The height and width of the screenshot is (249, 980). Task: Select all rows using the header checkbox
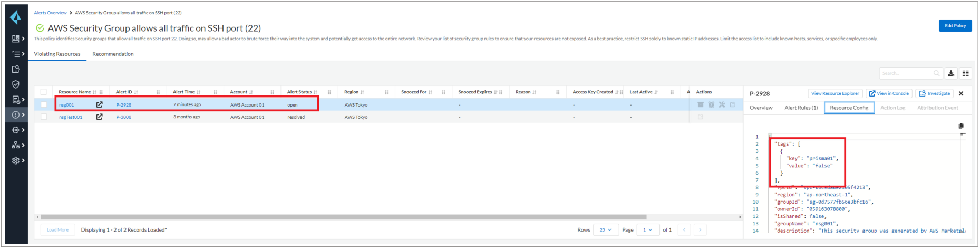[x=44, y=92]
